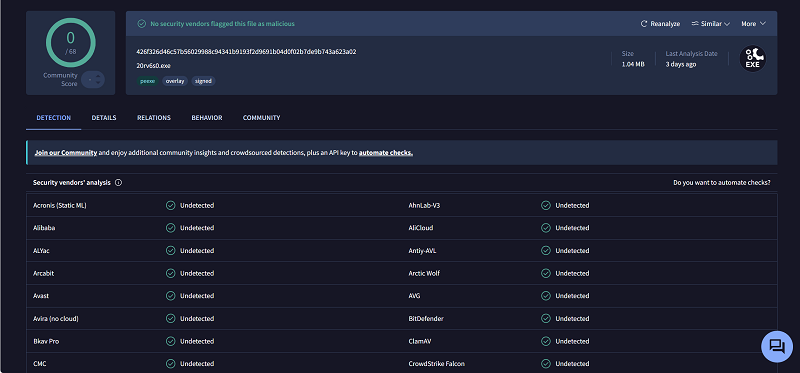
Task: Click the AhnLab-V3 vendor name
Action: (424, 205)
